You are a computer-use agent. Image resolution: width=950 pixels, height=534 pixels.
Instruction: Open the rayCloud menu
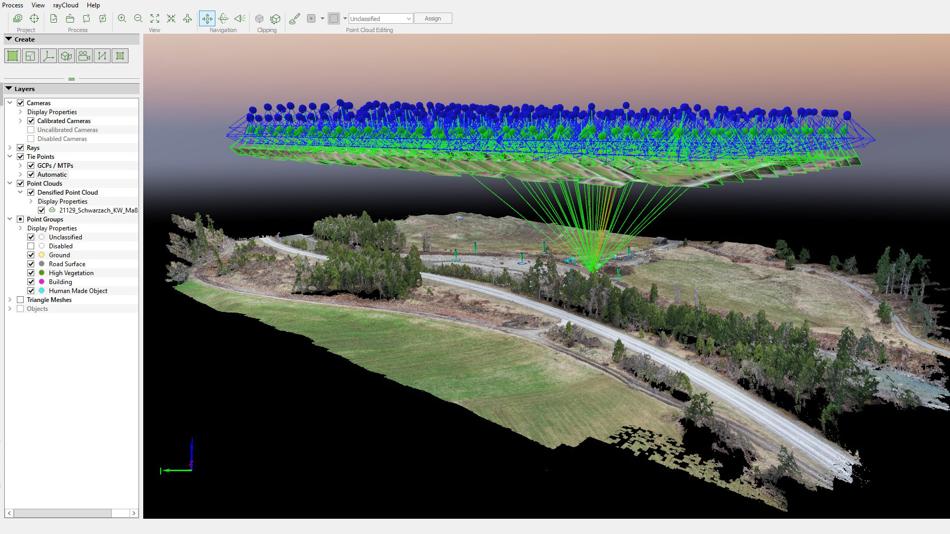(x=66, y=5)
